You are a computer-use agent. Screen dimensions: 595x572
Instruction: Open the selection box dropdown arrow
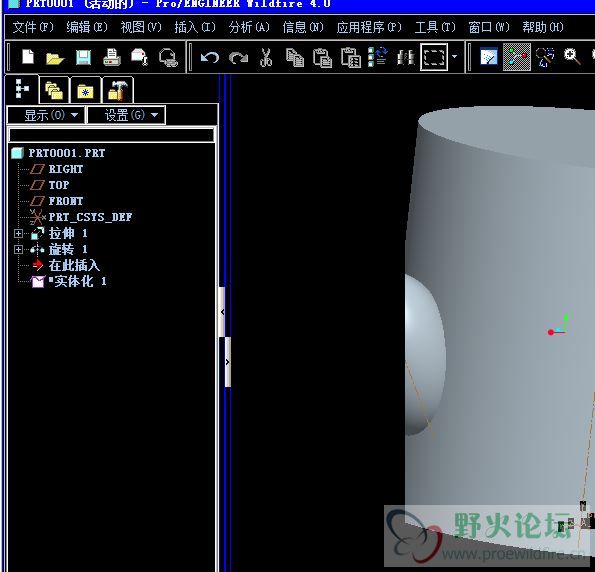point(454,57)
